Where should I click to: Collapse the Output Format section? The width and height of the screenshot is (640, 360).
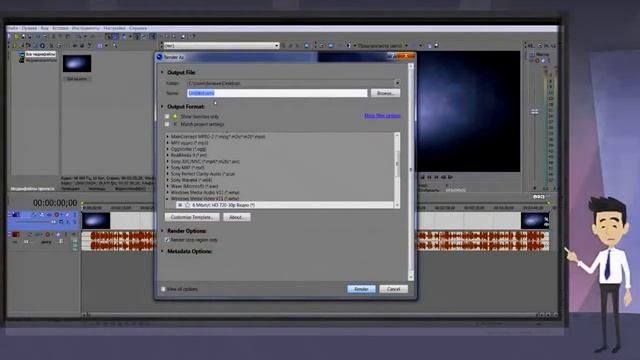point(162,107)
